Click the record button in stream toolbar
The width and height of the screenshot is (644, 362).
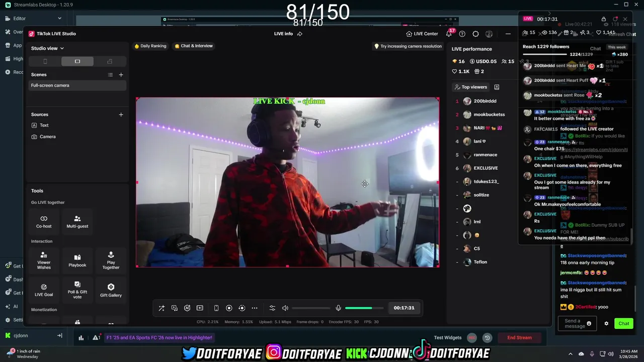229,308
